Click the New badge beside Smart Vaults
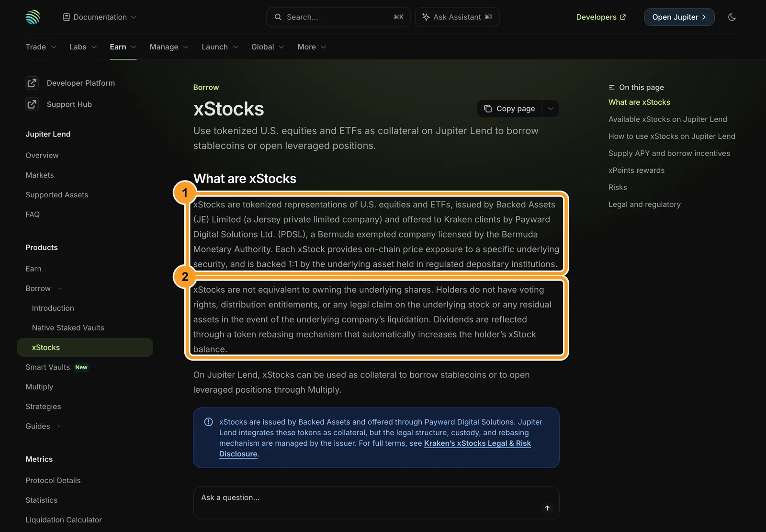Viewport: 766px width, 532px height. [x=81, y=367]
